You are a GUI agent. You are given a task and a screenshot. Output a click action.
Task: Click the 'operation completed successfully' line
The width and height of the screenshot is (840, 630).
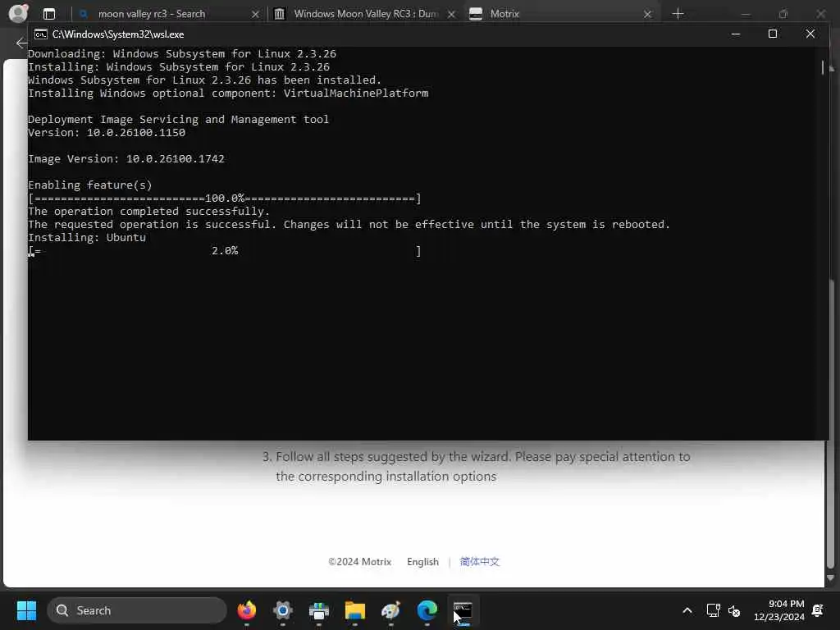coord(149,211)
